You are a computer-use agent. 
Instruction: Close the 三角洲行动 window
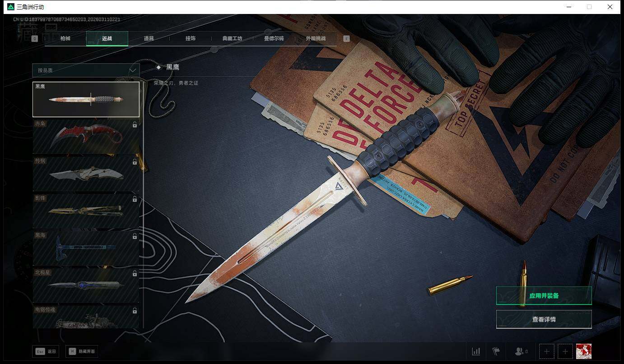[610, 7]
